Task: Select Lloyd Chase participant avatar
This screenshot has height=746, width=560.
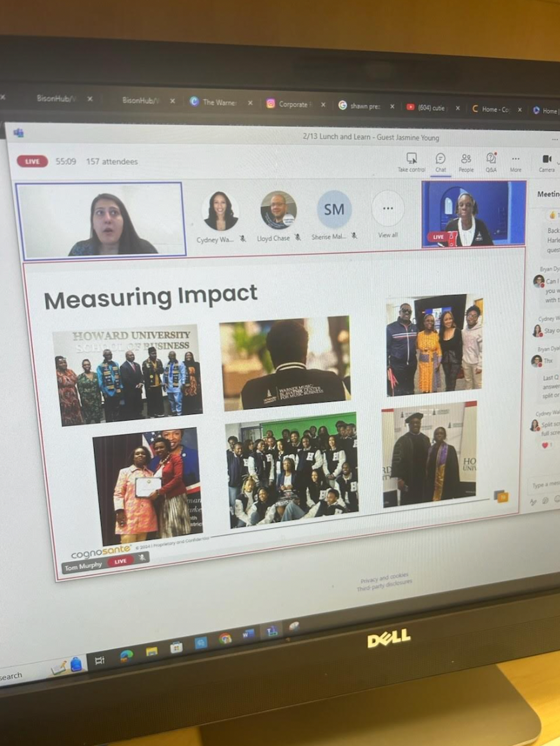Action: point(279,210)
